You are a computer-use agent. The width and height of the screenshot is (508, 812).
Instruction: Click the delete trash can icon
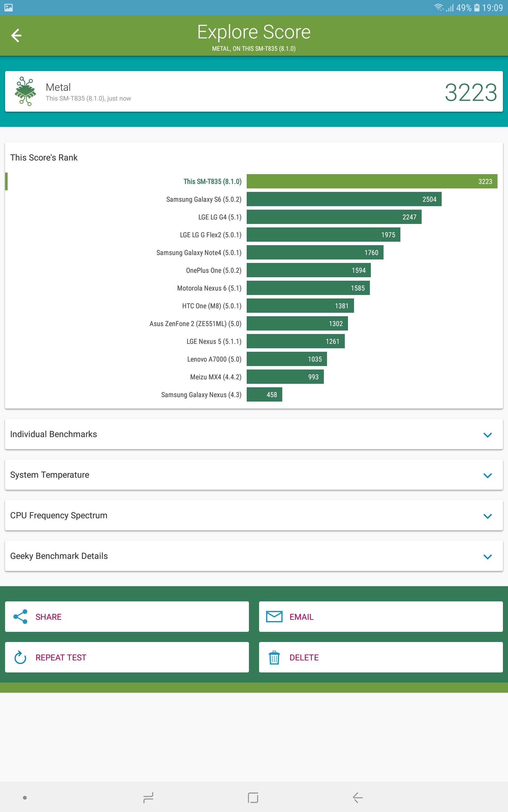274,657
